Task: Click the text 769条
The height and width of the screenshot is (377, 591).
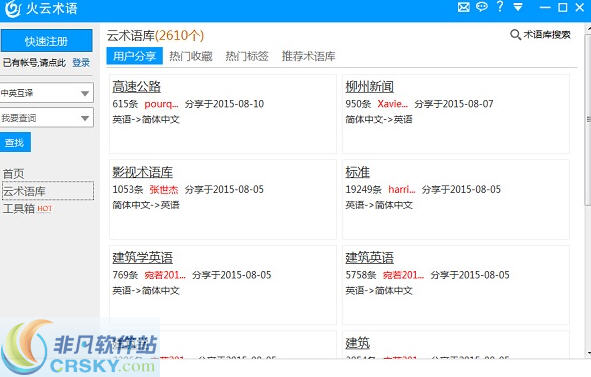Action: click(x=125, y=275)
